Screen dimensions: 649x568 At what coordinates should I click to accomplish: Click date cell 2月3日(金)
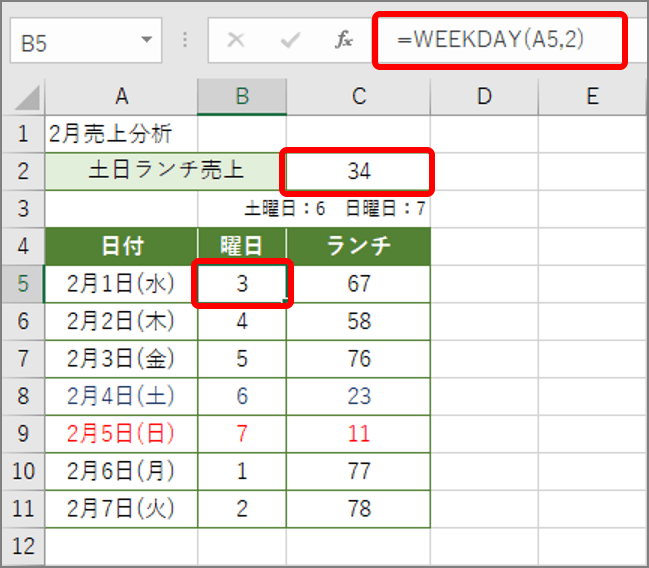click(x=121, y=359)
